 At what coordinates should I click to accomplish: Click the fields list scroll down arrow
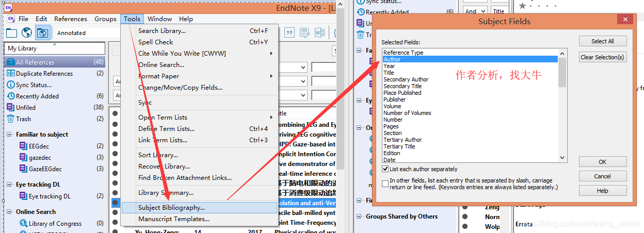(x=562, y=158)
